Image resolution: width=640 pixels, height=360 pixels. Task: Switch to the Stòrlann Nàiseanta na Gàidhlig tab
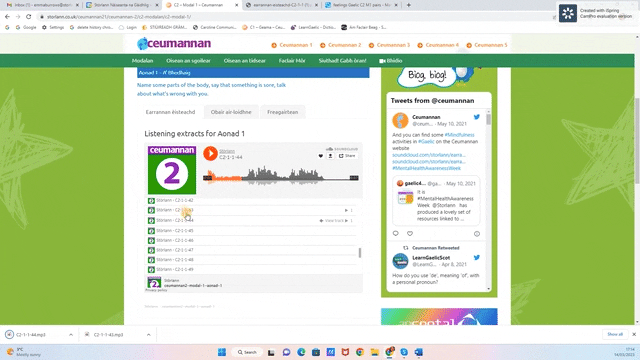point(122,5)
